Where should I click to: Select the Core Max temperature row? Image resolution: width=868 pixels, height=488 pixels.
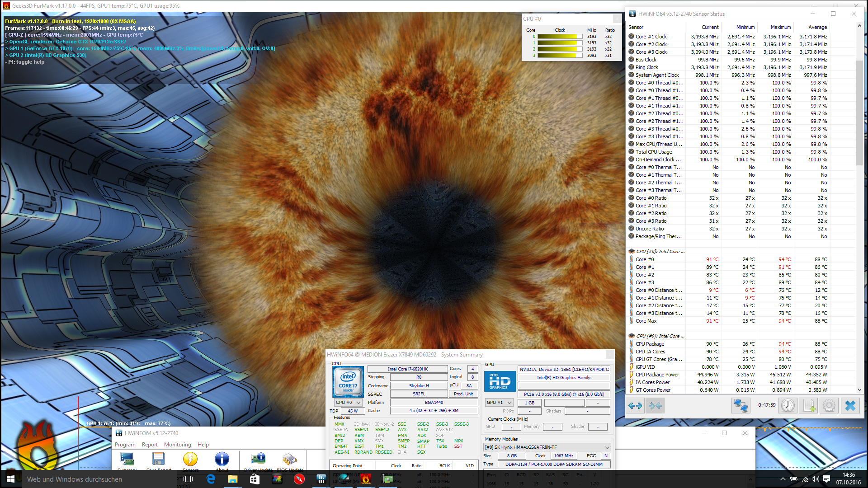click(x=728, y=321)
